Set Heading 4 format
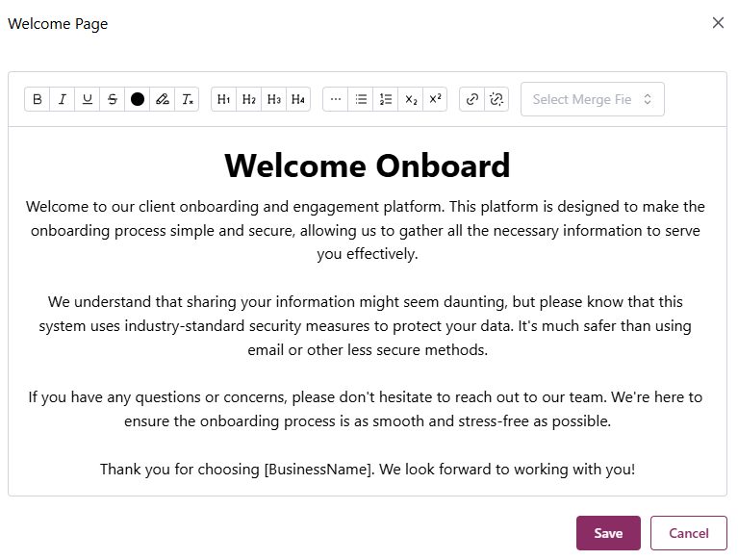Viewport: 738px width, 560px height. (298, 99)
